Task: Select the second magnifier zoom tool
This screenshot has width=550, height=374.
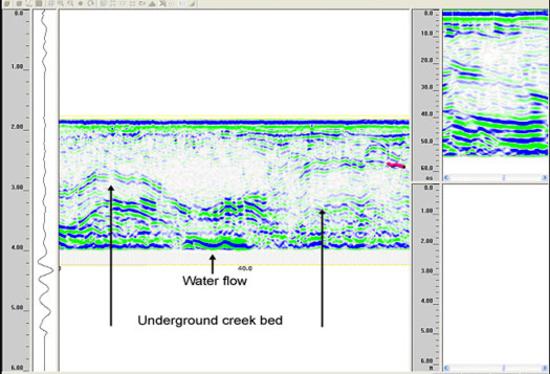Action: [70, 4]
